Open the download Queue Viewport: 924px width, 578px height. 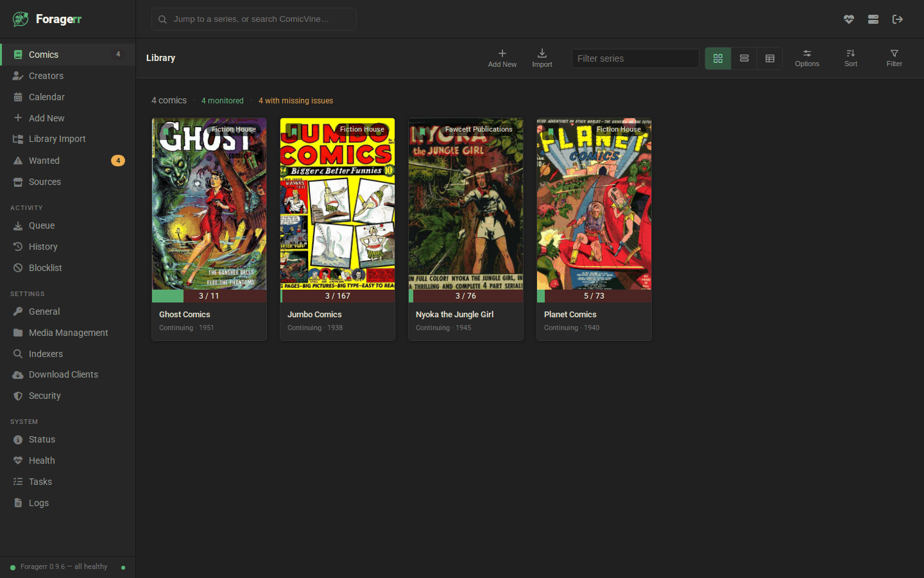67,225
